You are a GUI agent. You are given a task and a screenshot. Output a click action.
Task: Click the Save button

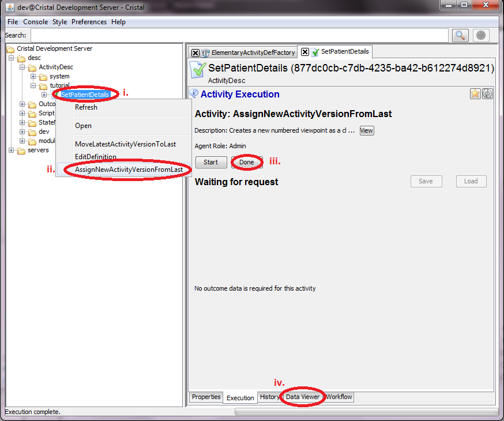(426, 181)
